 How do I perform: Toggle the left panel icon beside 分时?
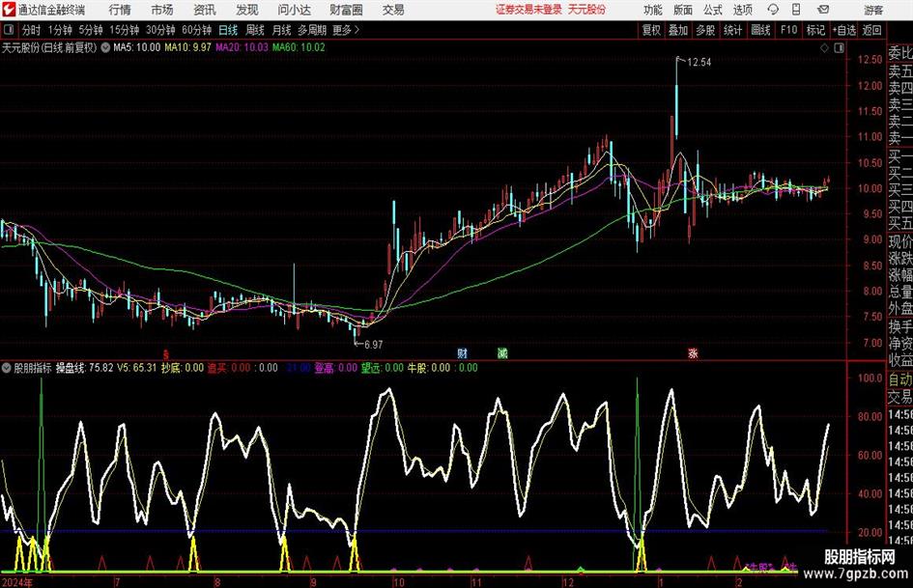pos(8,30)
